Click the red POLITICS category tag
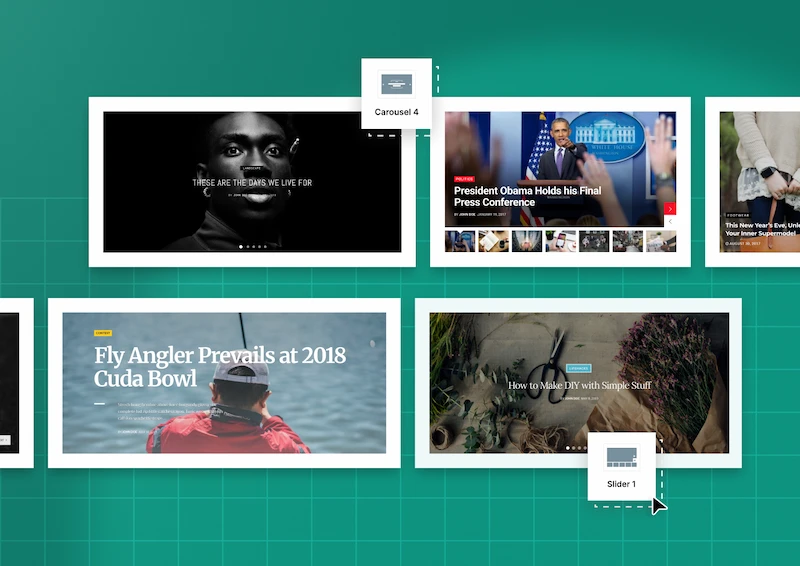 click(464, 179)
